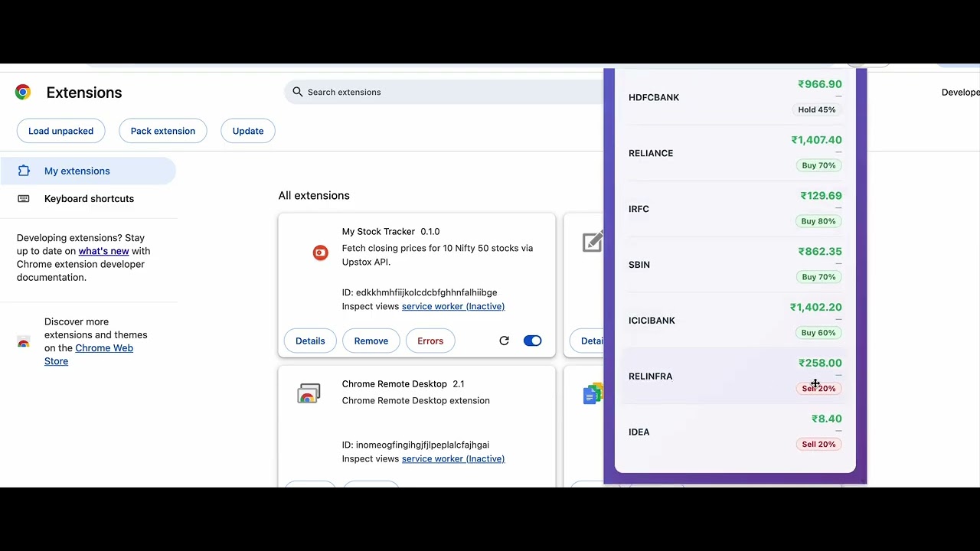Select the RELINFRA stock row
980x551 pixels.
[735, 376]
